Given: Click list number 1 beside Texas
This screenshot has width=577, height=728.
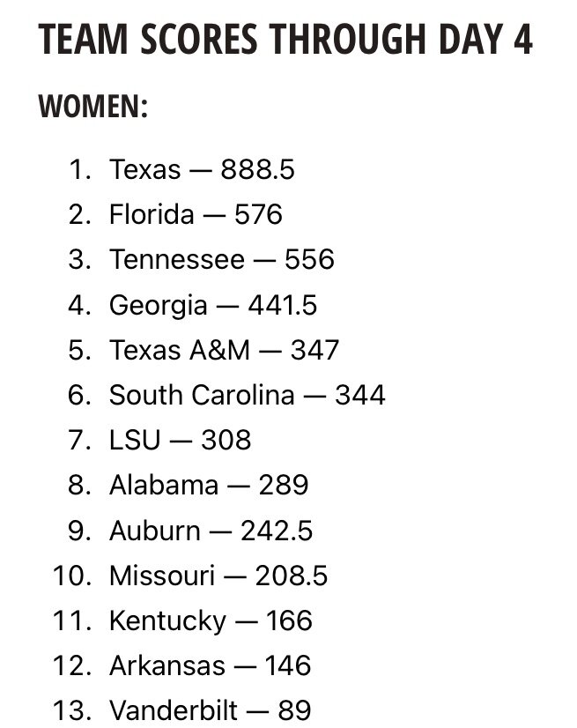Looking at the screenshot, I should (79, 169).
